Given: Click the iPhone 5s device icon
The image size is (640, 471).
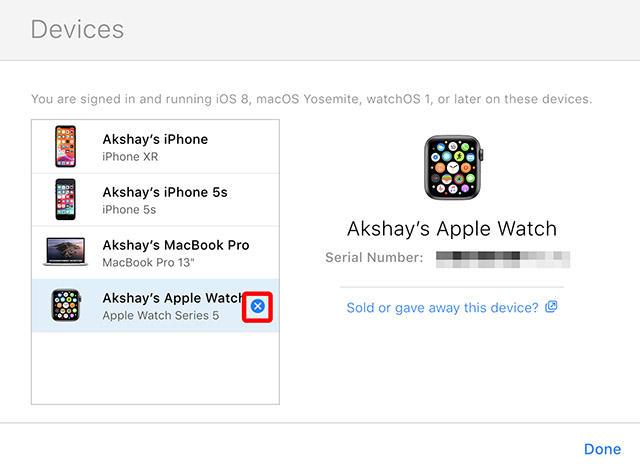Looking at the screenshot, I should 65,200.
